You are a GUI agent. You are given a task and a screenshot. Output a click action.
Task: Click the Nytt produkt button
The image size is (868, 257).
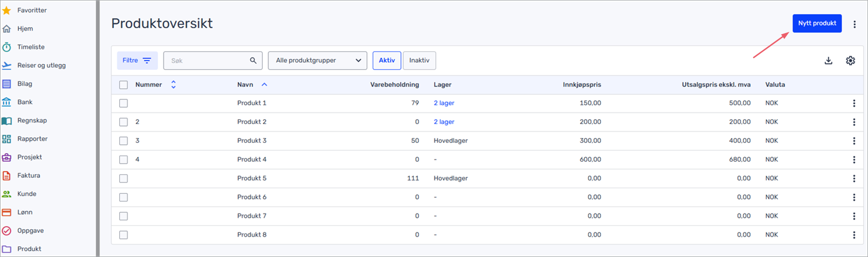[x=817, y=23]
